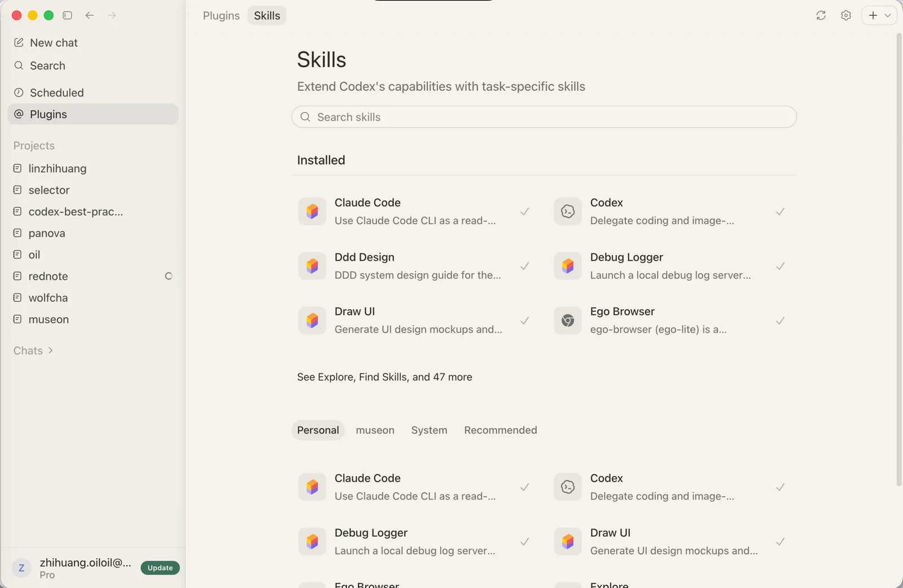
Task: Click the Update button
Action: 160,568
